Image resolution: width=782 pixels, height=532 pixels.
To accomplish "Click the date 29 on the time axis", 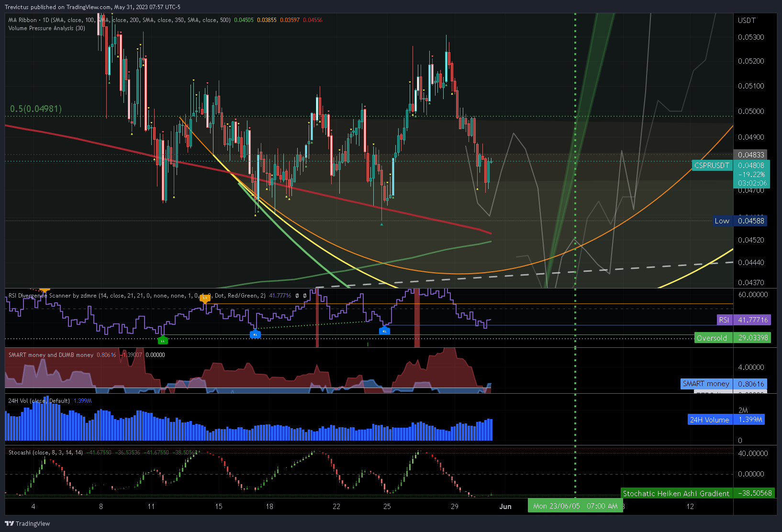I will 454,506.
